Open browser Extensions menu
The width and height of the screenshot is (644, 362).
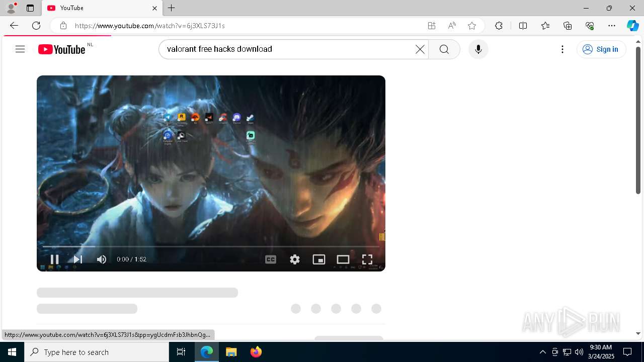(499, 26)
